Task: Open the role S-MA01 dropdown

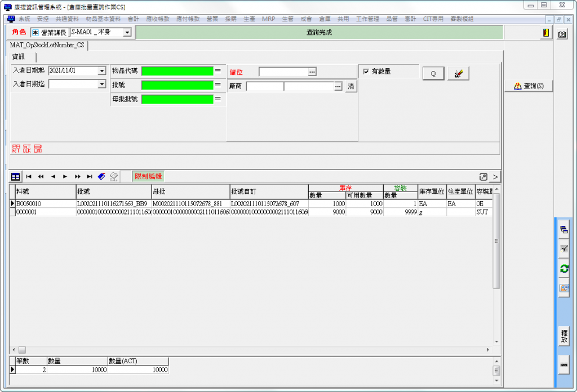Action: pyautogui.click(x=127, y=33)
